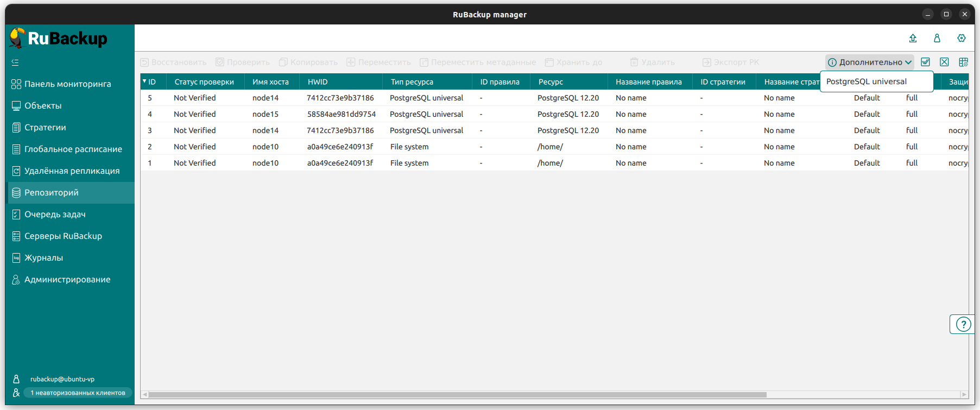The height and width of the screenshot is (410, 980).
Task: Click the Удалить toolbar button
Action: pos(652,62)
